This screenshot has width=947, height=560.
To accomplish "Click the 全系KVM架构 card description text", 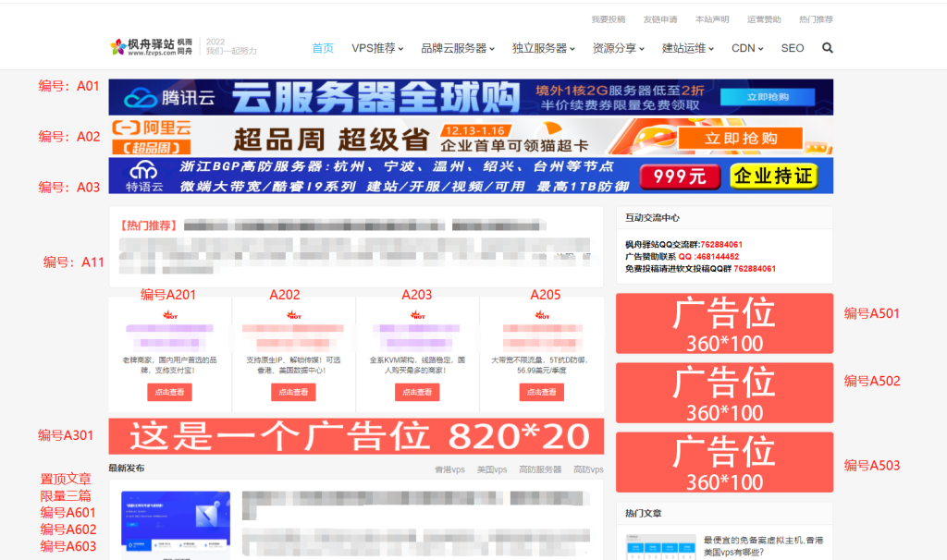I will pyautogui.click(x=417, y=365).
